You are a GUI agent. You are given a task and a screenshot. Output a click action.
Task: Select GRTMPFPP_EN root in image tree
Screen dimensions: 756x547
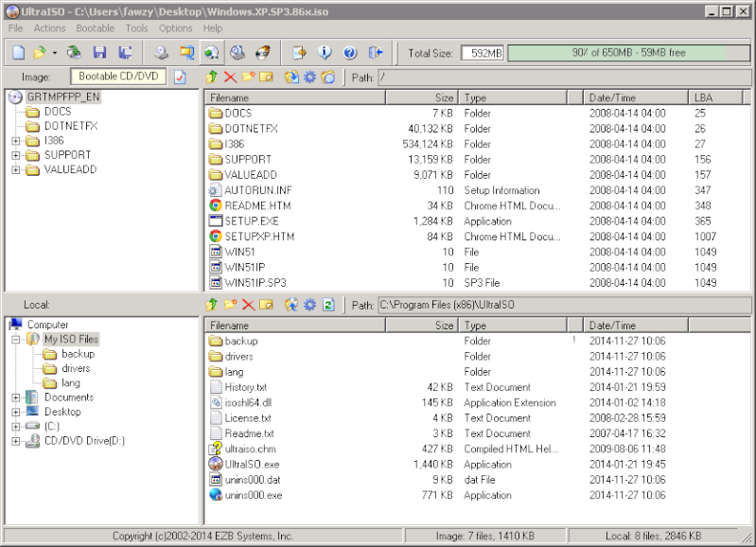coord(63,97)
